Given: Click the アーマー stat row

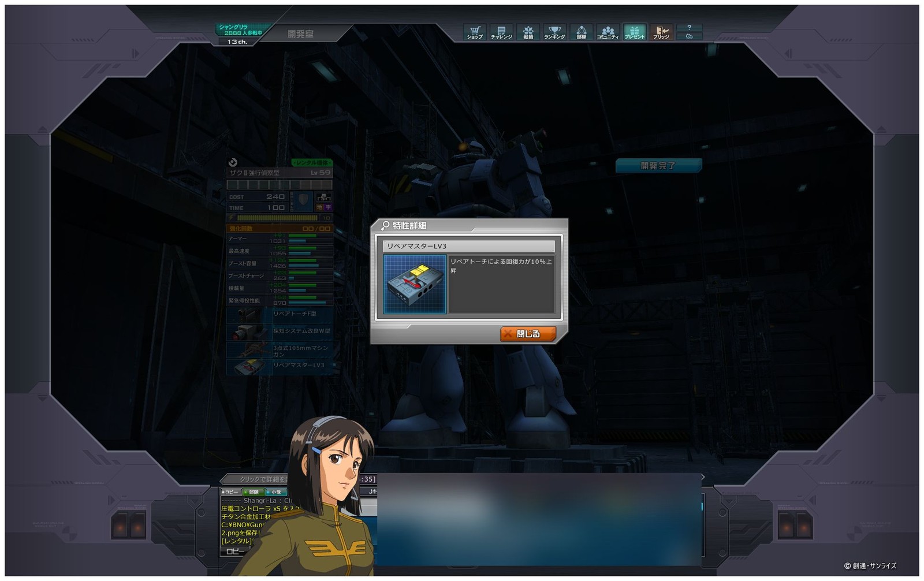Looking at the screenshot, I should click(x=280, y=239).
